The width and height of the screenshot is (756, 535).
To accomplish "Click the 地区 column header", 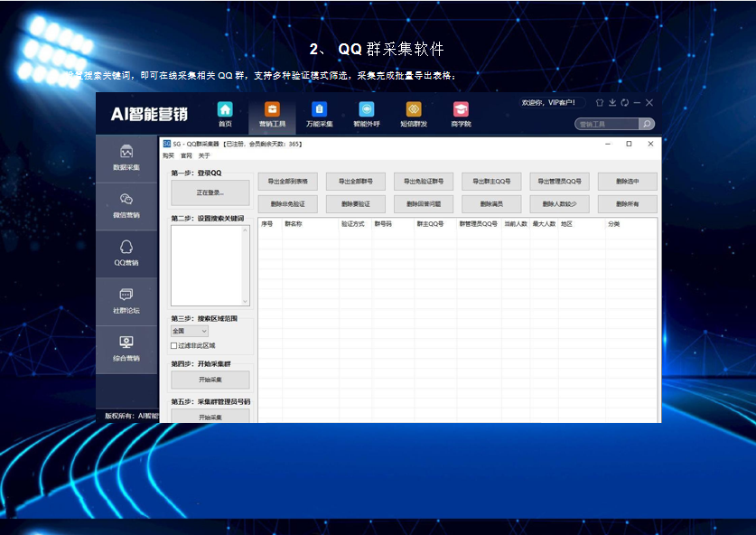I will click(566, 224).
